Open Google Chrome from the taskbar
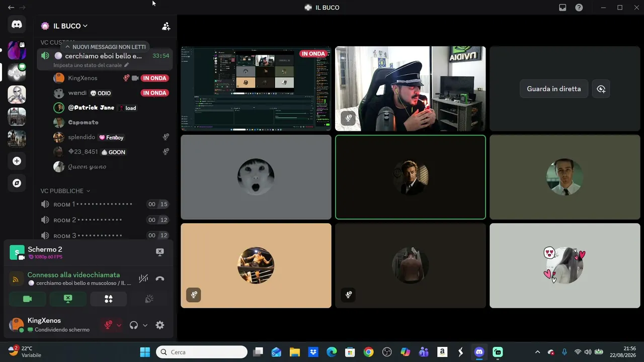 pyautogui.click(x=369, y=352)
